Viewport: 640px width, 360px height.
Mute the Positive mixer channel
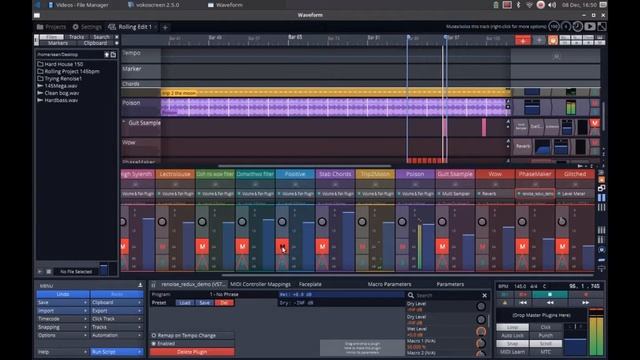coord(282,246)
